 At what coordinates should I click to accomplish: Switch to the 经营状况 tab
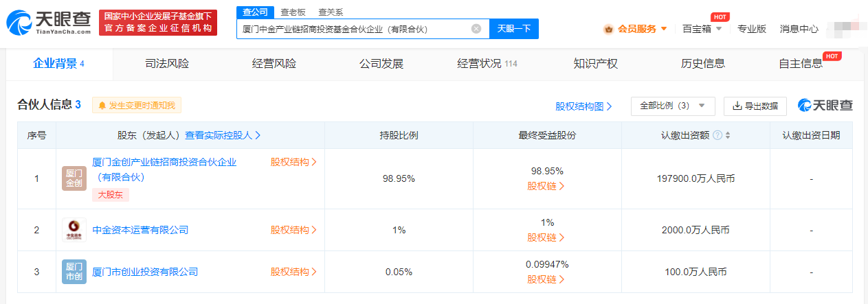[x=487, y=64]
